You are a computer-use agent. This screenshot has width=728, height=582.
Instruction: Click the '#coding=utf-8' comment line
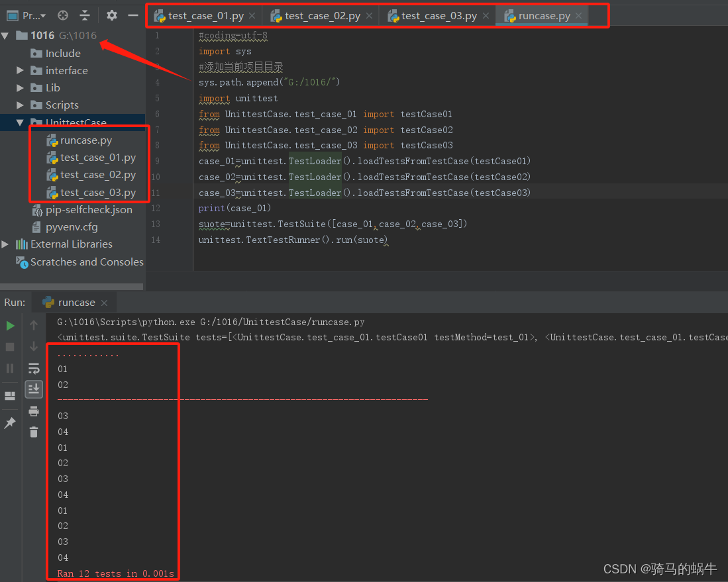coord(233,36)
